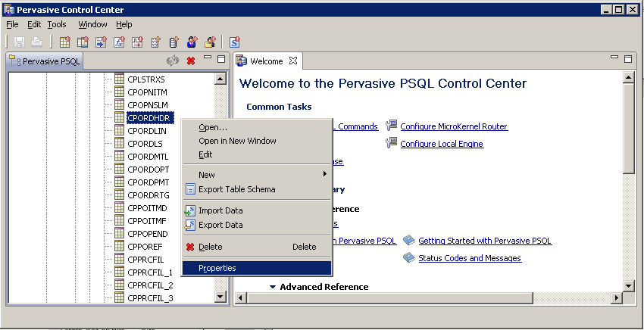Viewport: 644px width, 330px height.
Task: Click the New Group toolbar icon
Action: pyautogui.click(x=210, y=42)
